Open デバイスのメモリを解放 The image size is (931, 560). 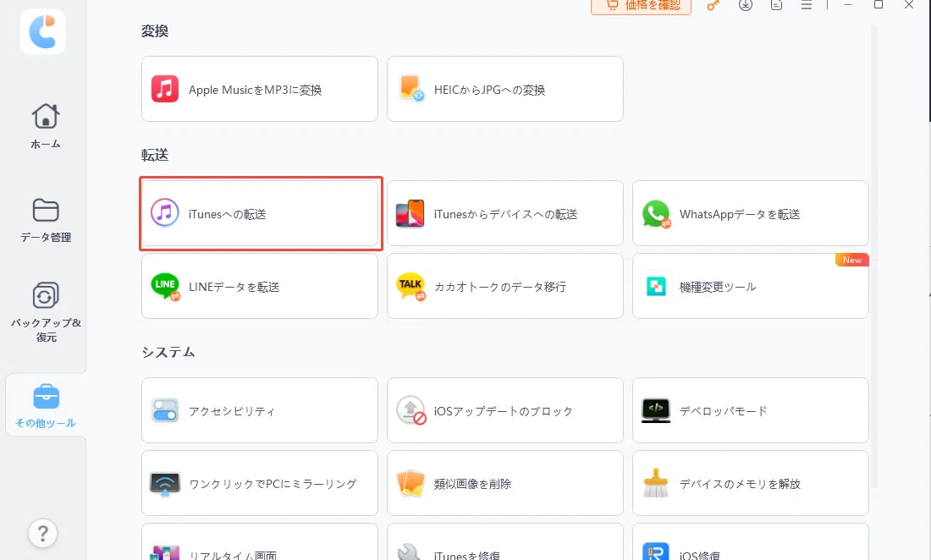click(750, 483)
